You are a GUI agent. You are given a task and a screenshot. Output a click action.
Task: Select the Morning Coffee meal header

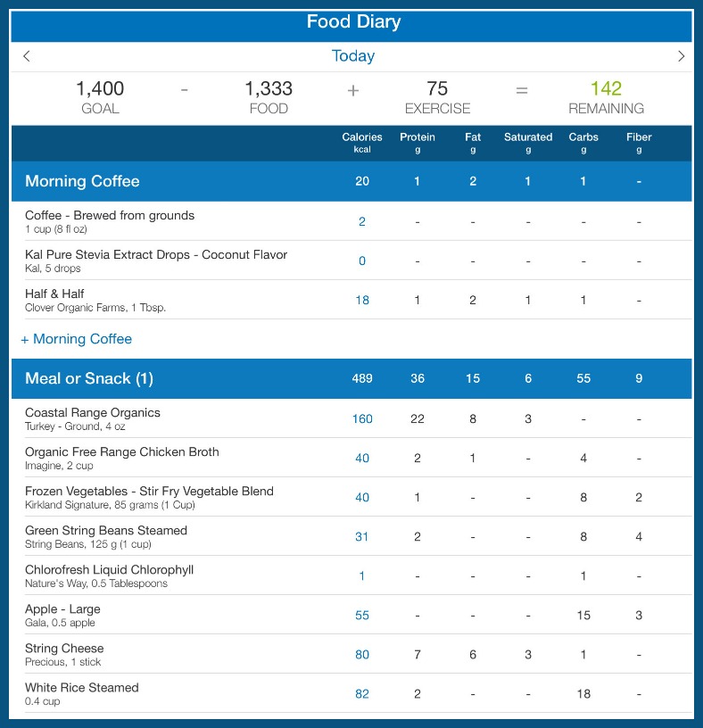coord(351,181)
